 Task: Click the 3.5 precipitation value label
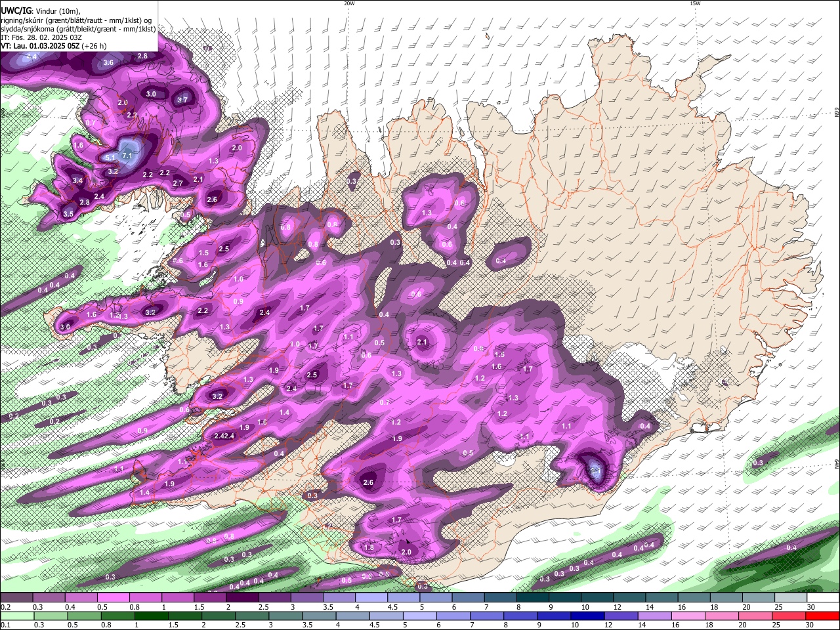tap(68, 214)
